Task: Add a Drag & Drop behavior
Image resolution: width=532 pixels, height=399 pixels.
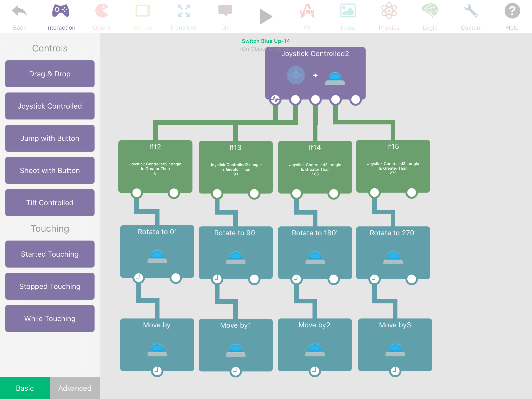Action: [50, 74]
